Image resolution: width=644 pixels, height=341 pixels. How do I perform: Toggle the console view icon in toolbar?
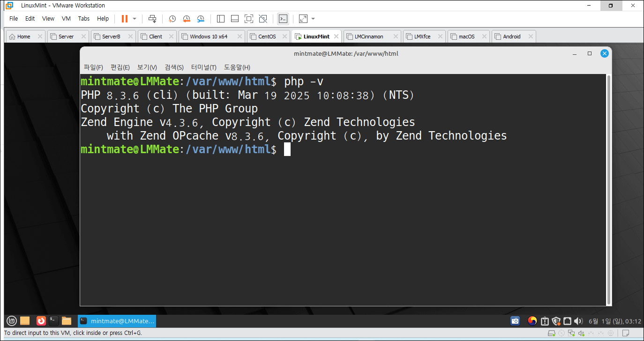283,19
